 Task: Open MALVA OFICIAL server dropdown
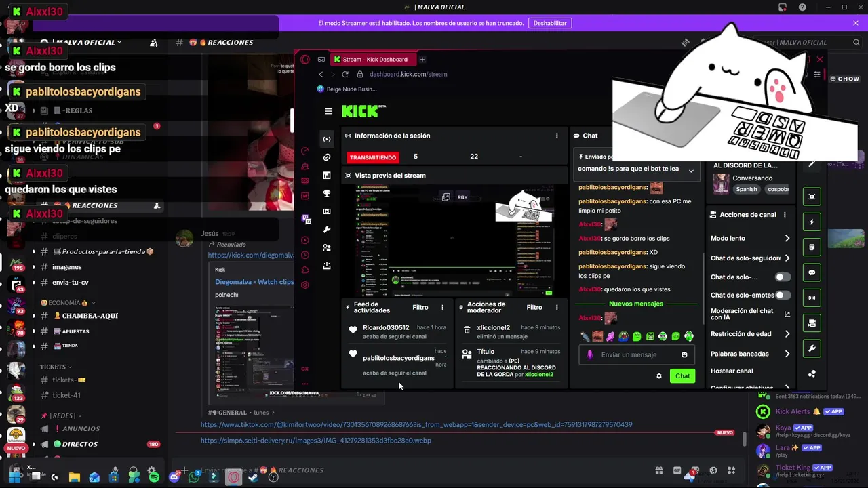point(86,42)
